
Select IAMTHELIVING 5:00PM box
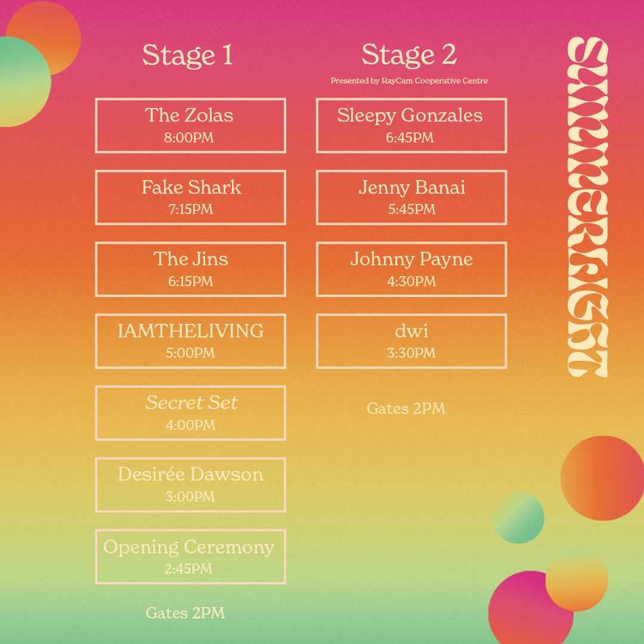point(190,341)
